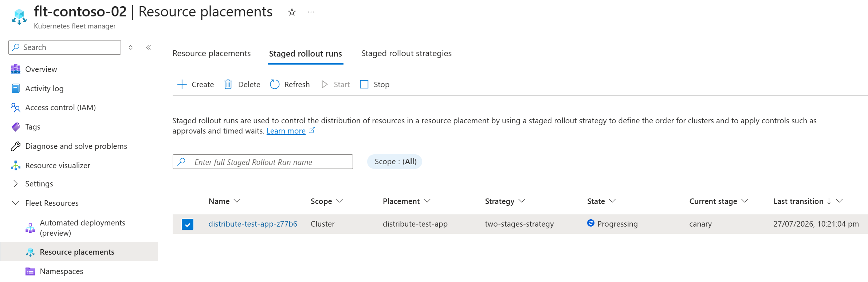The height and width of the screenshot is (282, 868).
Task: Switch to Staged rollout strategies tab
Action: tap(406, 53)
